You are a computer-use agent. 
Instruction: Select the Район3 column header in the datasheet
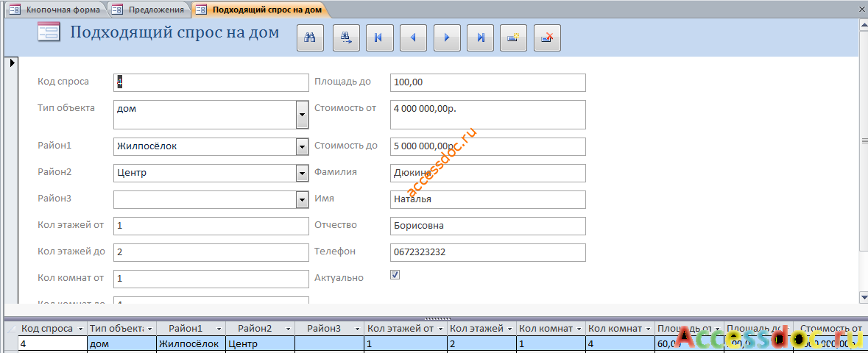point(329,329)
